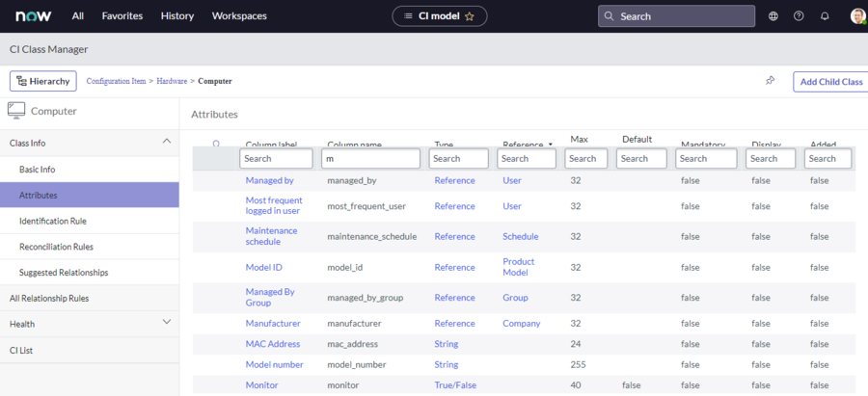The height and width of the screenshot is (396, 868).
Task: Click the attributes table search magnifier icon
Action: pyautogui.click(x=216, y=145)
